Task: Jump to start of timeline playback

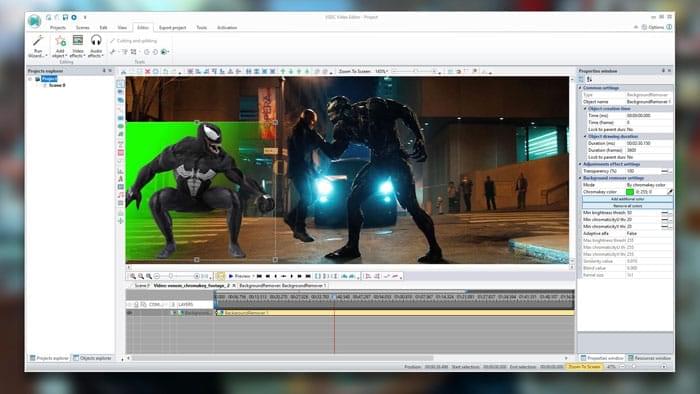Action: click(259, 276)
